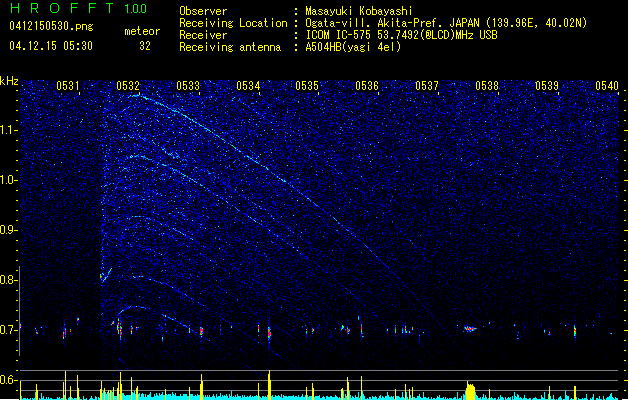Click the 0535 time marker
This screenshot has height=400, width=629.
pyautogui.click(x=307, y=86)
